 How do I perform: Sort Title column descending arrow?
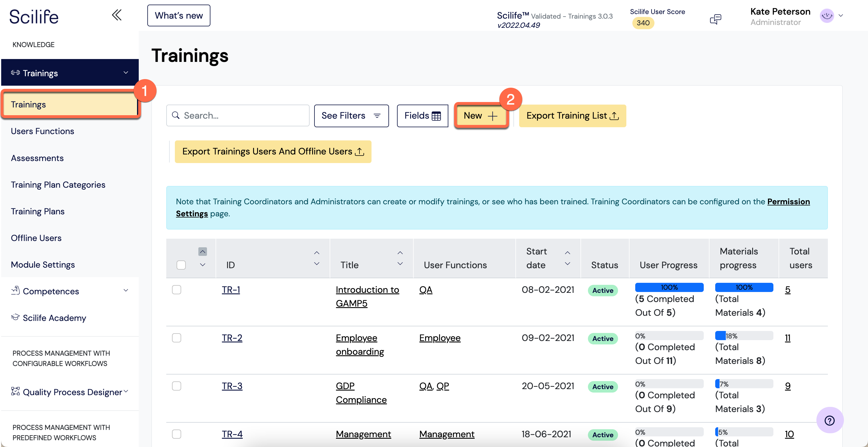coord(400,264)
